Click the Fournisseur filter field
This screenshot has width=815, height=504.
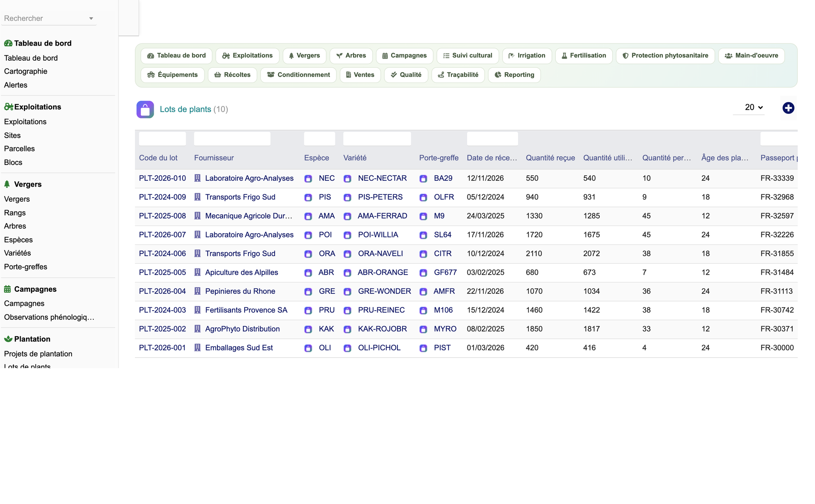coord(232,139)
